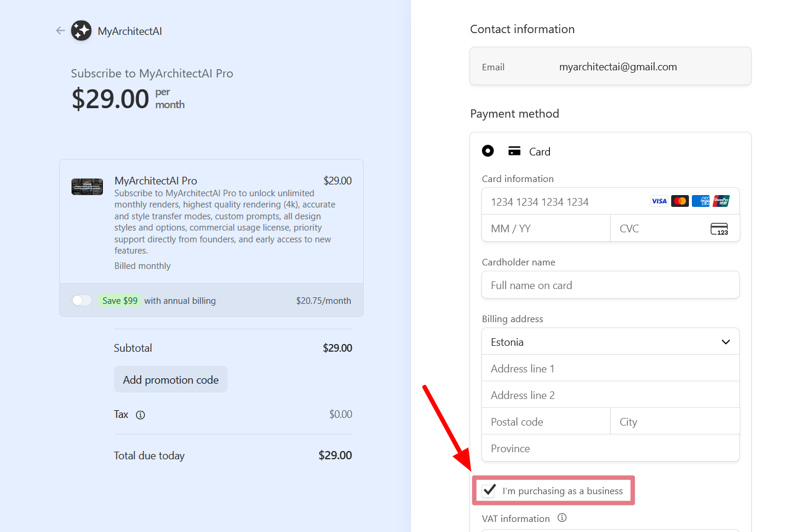806x532 pixels.
Task: Focus the CVC field
Action: [675, 228]
